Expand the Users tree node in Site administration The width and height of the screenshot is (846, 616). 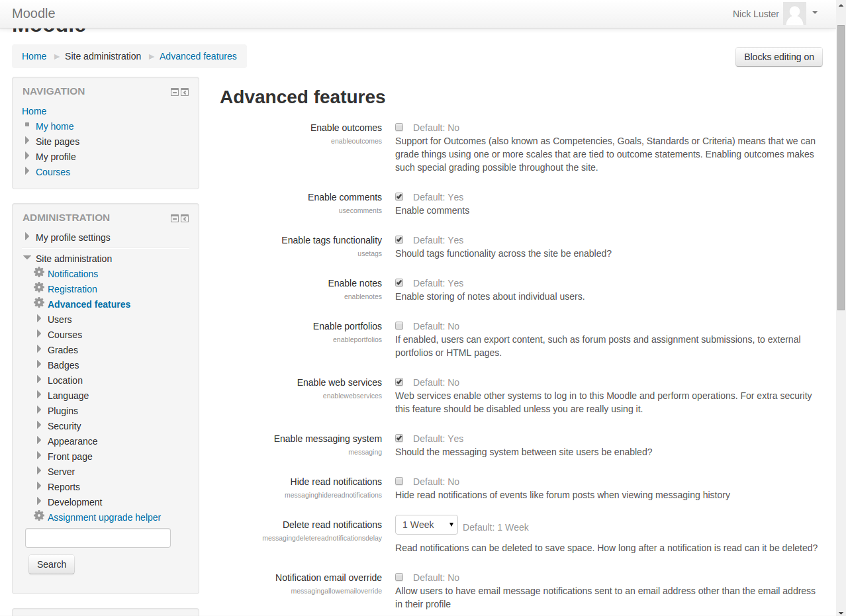tap(39, 319)
